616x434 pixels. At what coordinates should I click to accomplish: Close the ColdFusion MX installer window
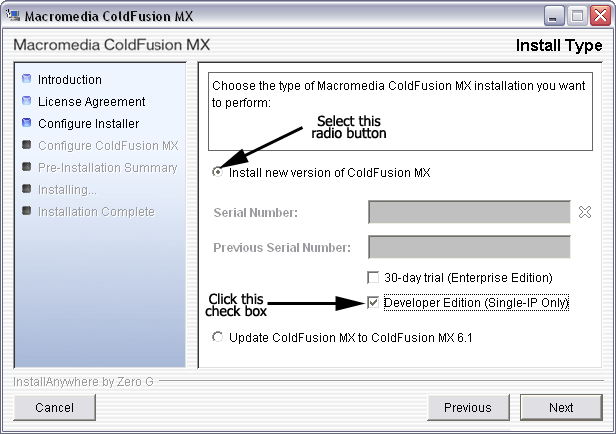pos(599,15)
